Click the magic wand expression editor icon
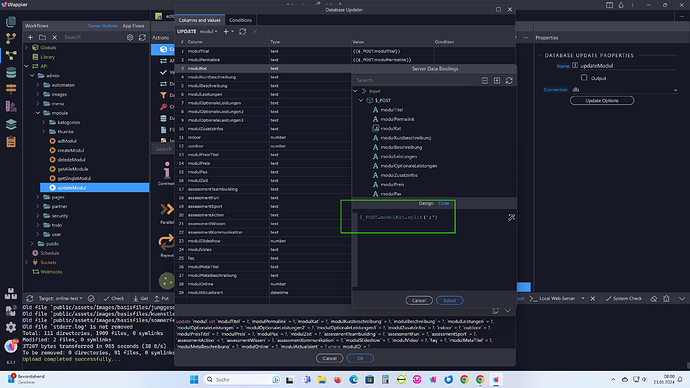Screen dimensions: 690x388 tap(511, 217)
